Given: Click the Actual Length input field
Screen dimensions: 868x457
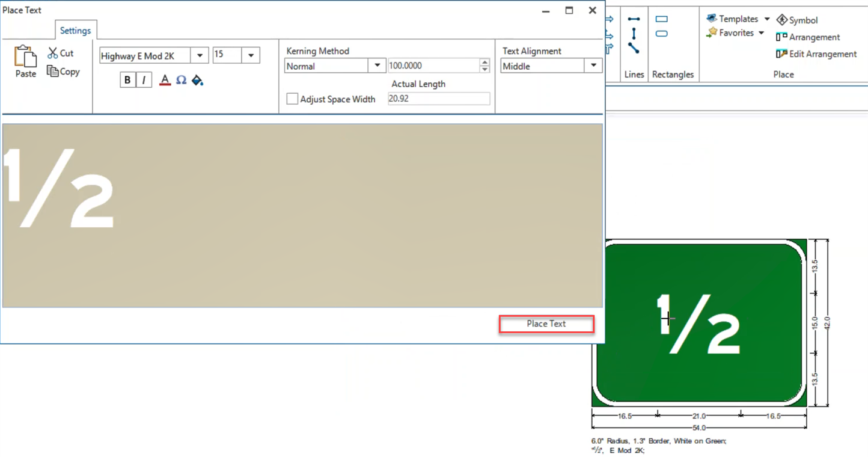Looking at the screenshot, I should point(439,99).
